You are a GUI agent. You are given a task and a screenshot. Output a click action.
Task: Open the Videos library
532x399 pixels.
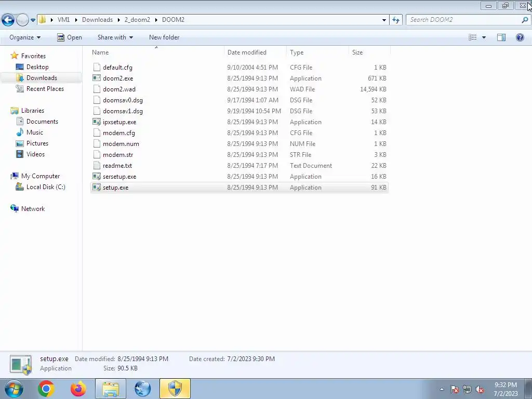tap(35, 154)
